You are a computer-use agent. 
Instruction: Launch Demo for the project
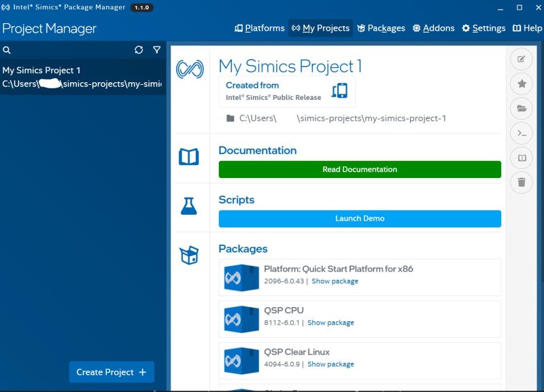[359, 219]
